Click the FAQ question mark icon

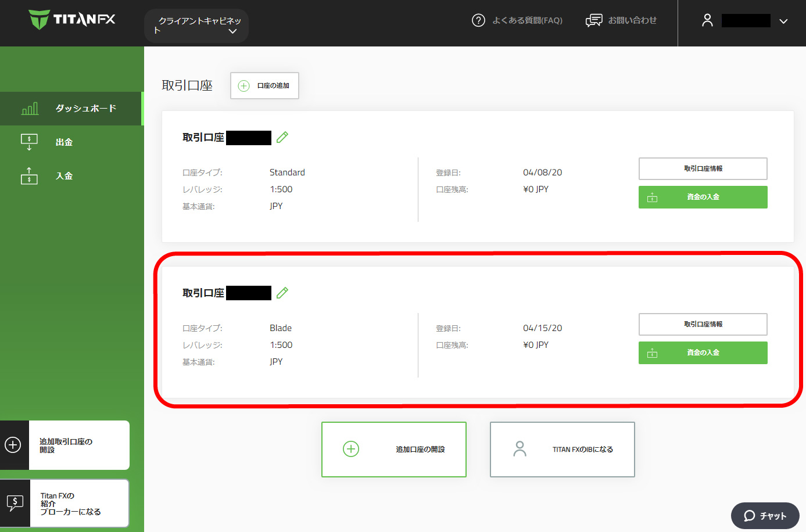(478, 20)
